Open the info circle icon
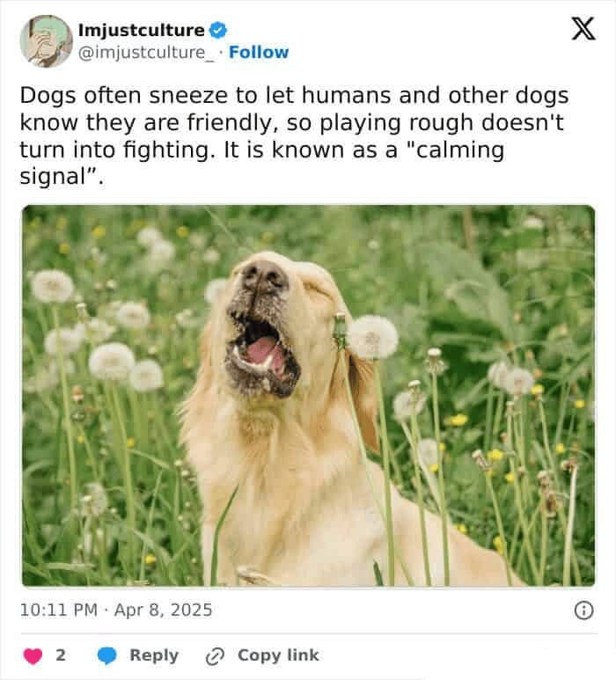Viewport: 616px width, 680px height. click(x=584, y=611)
